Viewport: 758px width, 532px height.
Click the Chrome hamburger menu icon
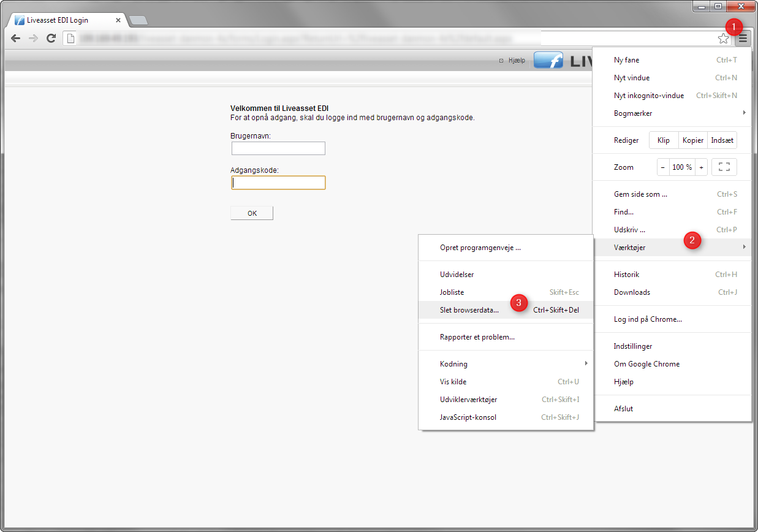coord(743,39)
